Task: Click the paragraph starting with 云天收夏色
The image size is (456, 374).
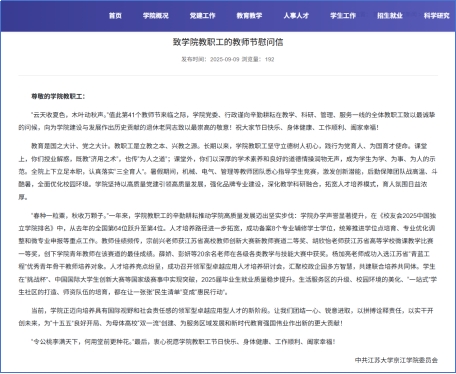Action: pos(228,121)
